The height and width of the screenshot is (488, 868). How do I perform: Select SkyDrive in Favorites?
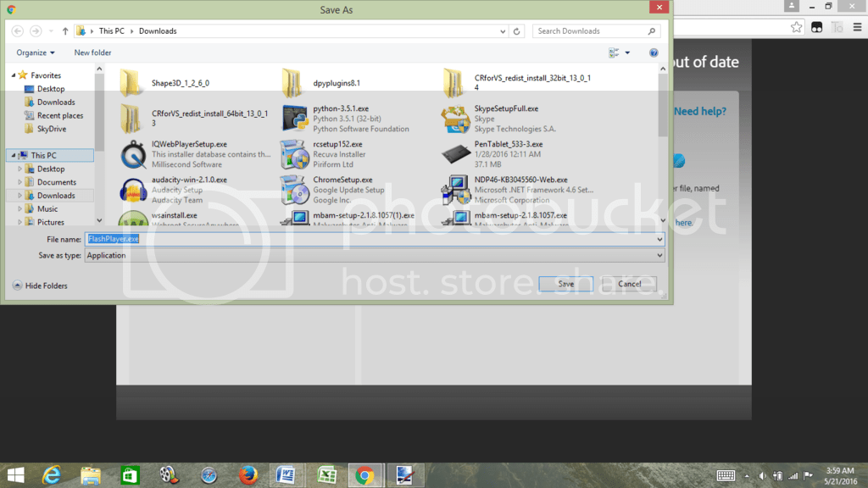tap(51, 129)
